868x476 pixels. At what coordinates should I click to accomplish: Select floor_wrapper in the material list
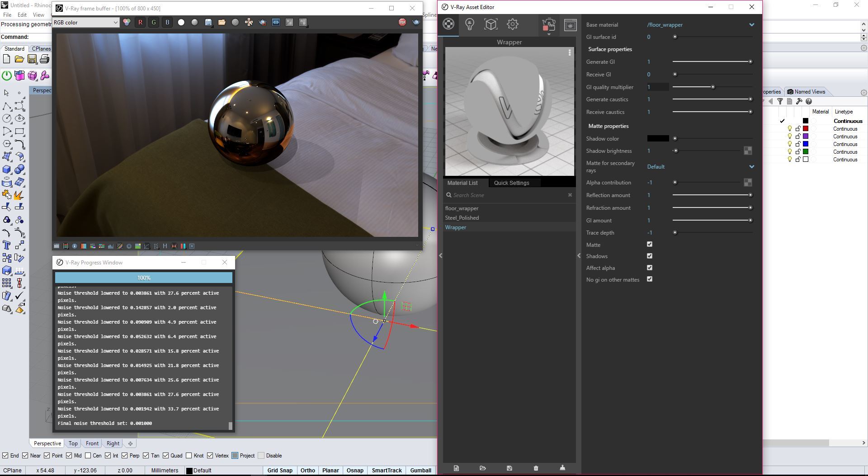tap(462, 208)
